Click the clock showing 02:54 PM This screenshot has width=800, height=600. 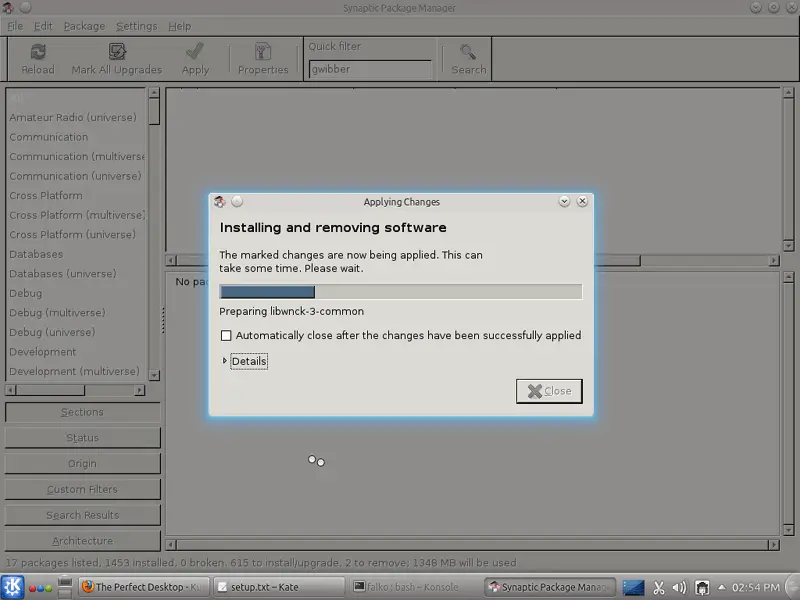pos(755,588)
